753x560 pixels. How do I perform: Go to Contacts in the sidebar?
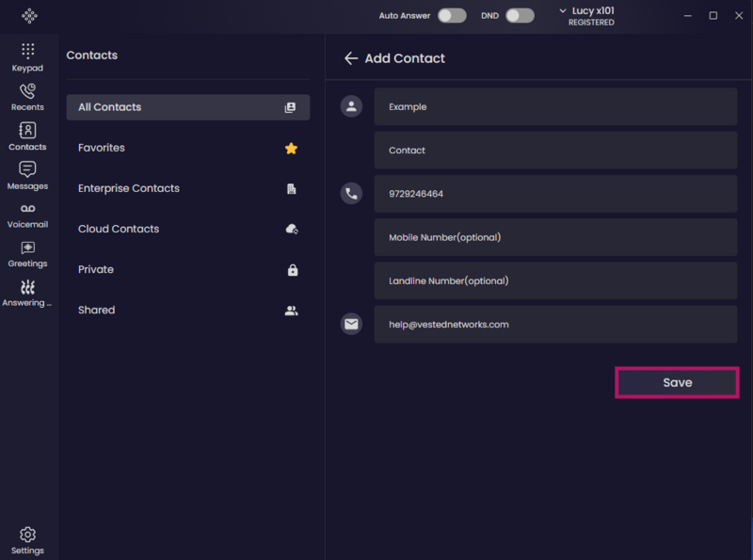click(28, 136)
